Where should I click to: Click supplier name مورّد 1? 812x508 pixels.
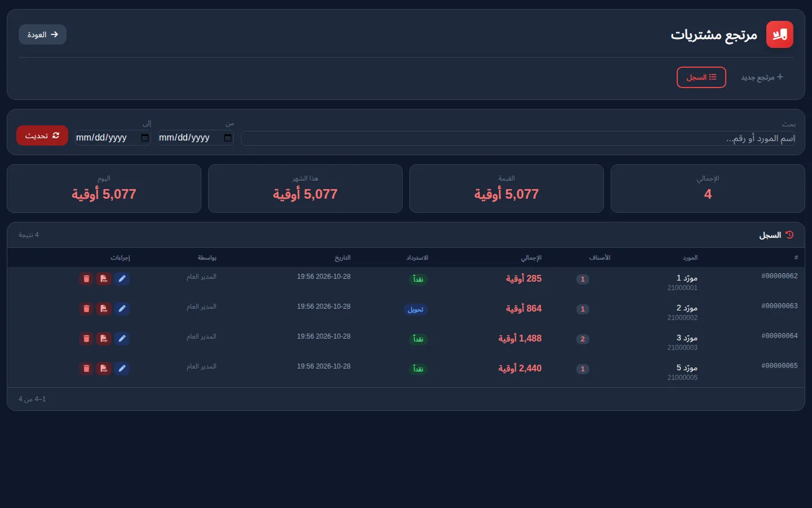(687, 278)
